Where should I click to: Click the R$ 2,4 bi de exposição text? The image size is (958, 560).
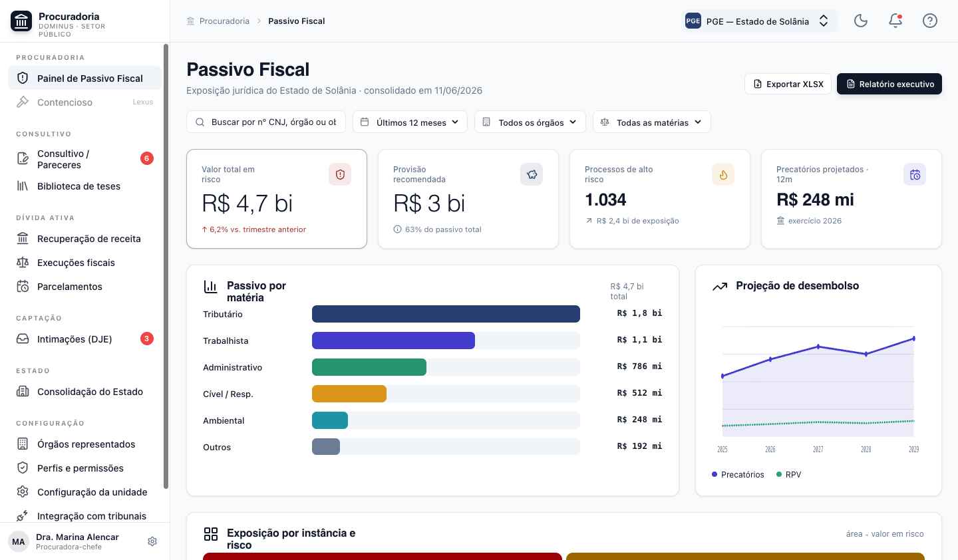tap(637, 221)
